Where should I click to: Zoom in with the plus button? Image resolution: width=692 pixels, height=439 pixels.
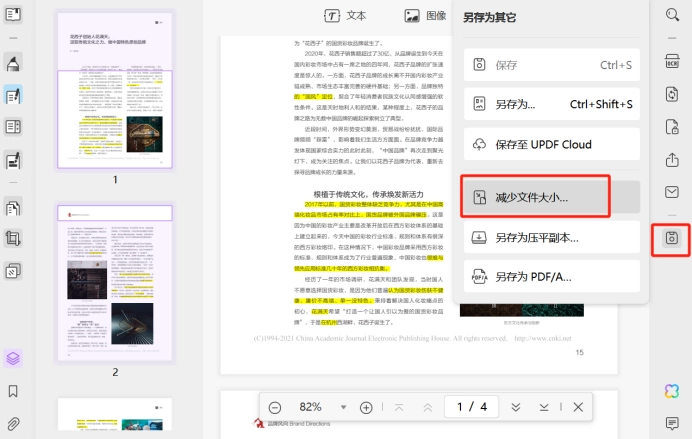(366, 407)
